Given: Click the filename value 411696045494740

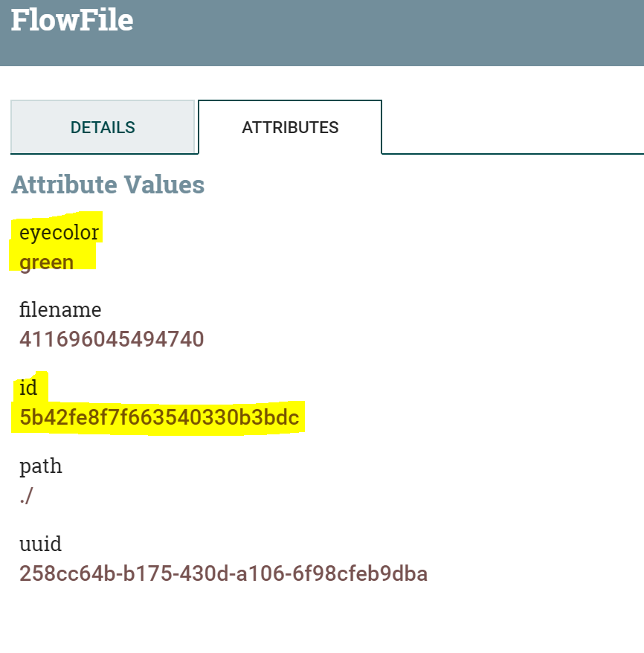Looking at the screenshot, I should [x=112, y=340].
